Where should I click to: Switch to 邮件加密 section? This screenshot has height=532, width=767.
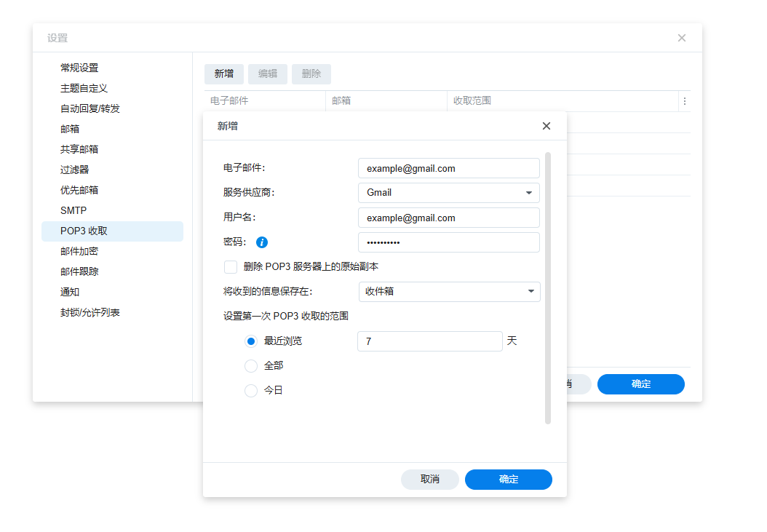point(79,251)
